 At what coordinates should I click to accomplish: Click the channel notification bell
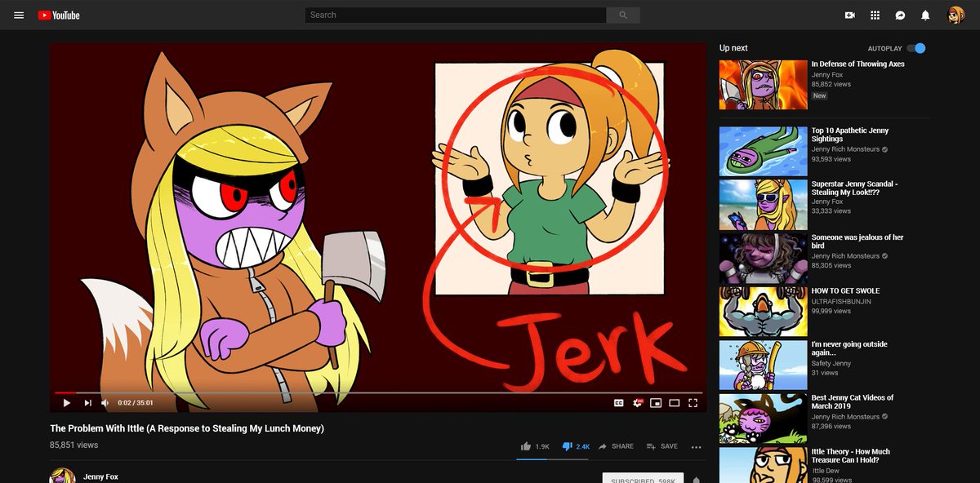tap(696, 480)
